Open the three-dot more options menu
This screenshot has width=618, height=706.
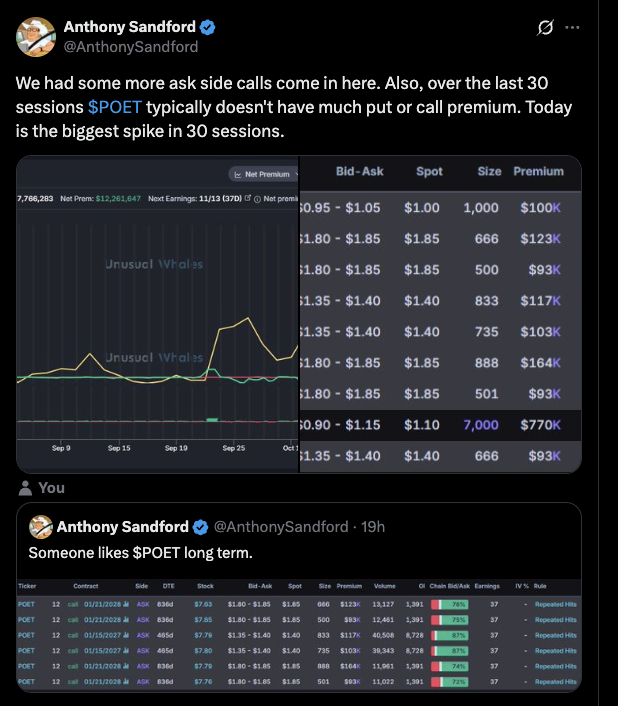click(x=572, y=28)
